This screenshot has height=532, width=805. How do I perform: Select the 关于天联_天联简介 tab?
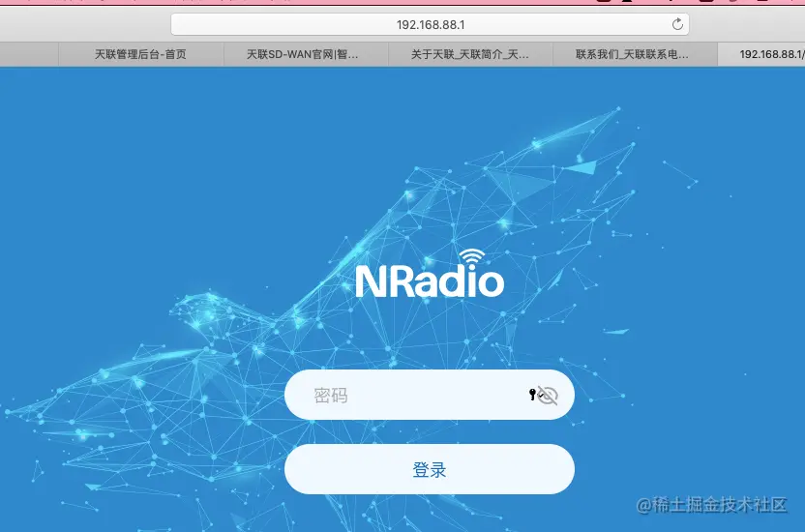click(470, 54)
